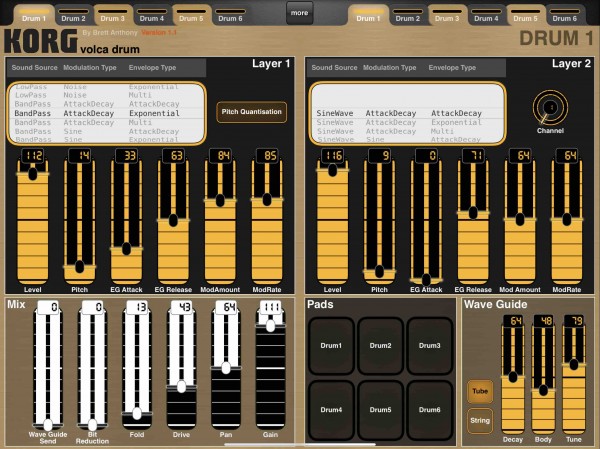Screen dimensions: 600x449
Task: Hit the Drum5 pad
Action: tap(380, 410)
